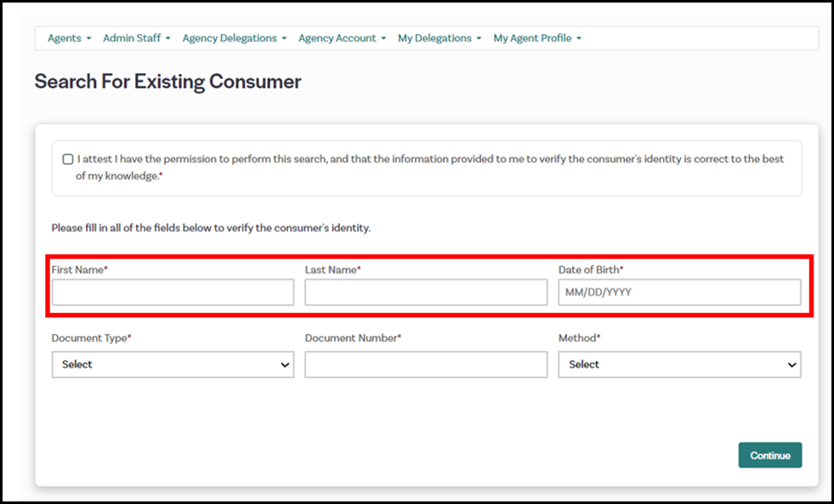
Task: Open the Agents menu
Action: pos(68,38)
